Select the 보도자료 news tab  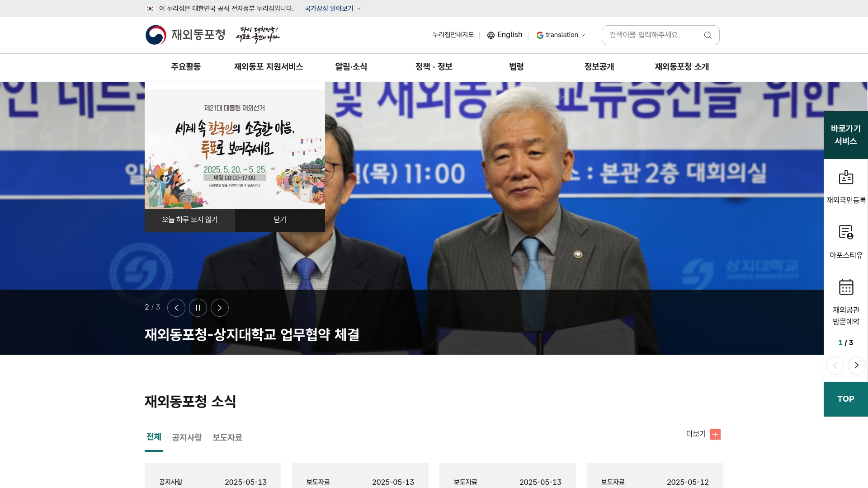(x=227, y=437)
